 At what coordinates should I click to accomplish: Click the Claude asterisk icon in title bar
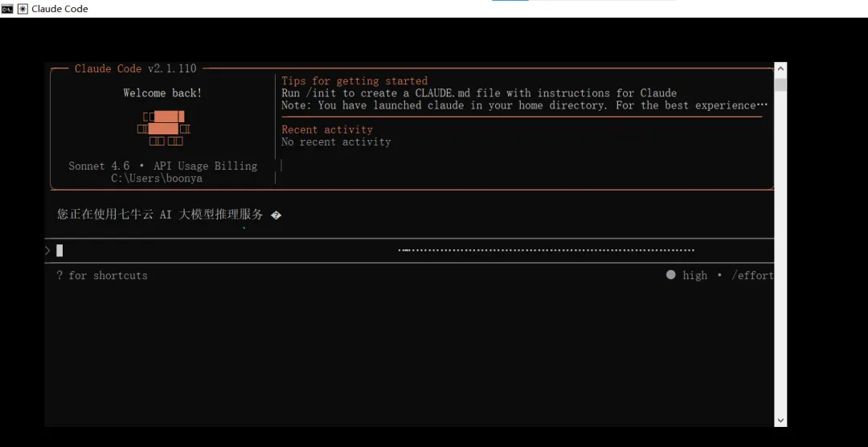coord(23,9)
